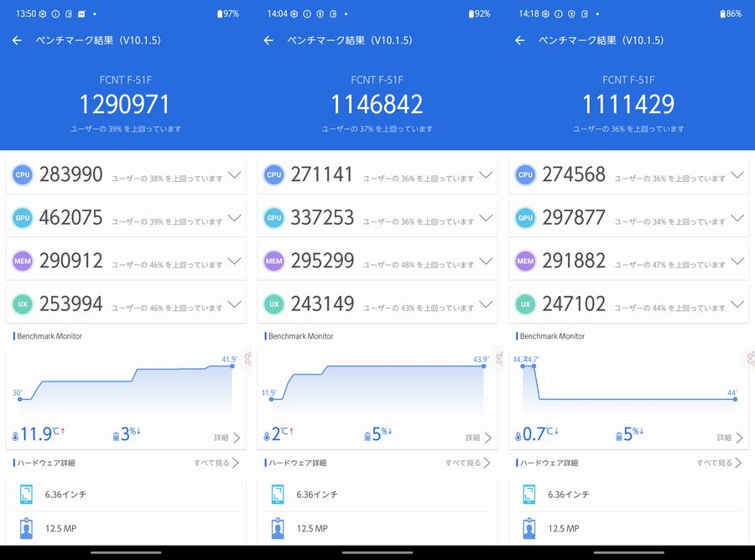Open 詳細 under the 0.7℃ monitor
Viewport: 755px width, 560px height.
[x=730, y=438]
